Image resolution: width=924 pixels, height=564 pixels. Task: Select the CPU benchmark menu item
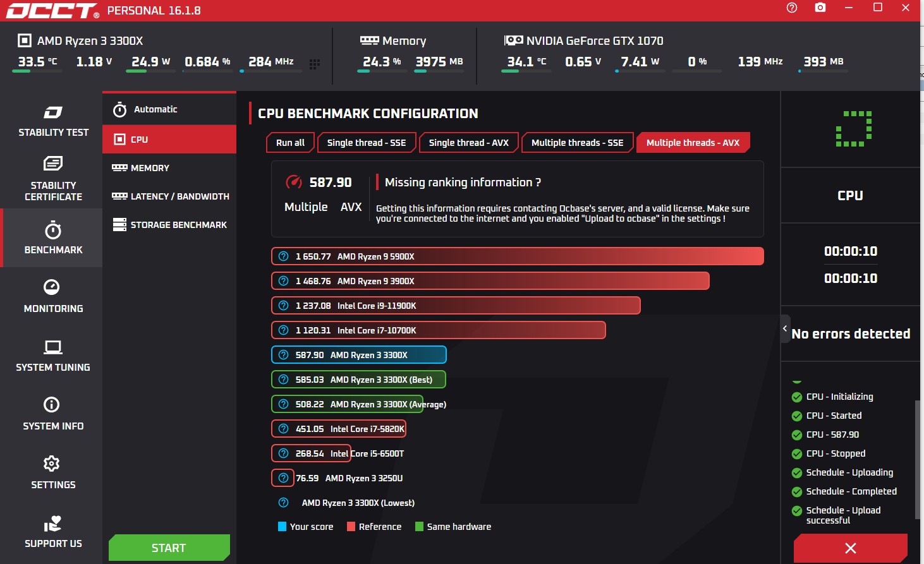[169, 139]
